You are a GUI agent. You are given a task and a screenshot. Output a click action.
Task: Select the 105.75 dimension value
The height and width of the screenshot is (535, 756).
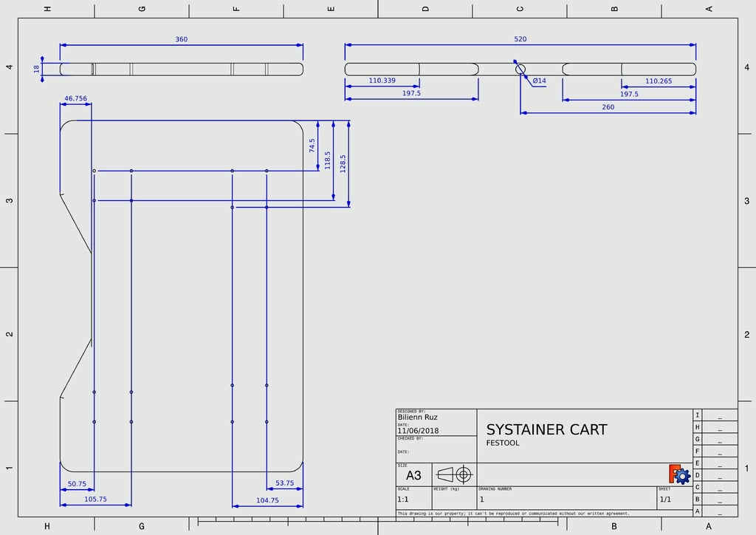95,500
